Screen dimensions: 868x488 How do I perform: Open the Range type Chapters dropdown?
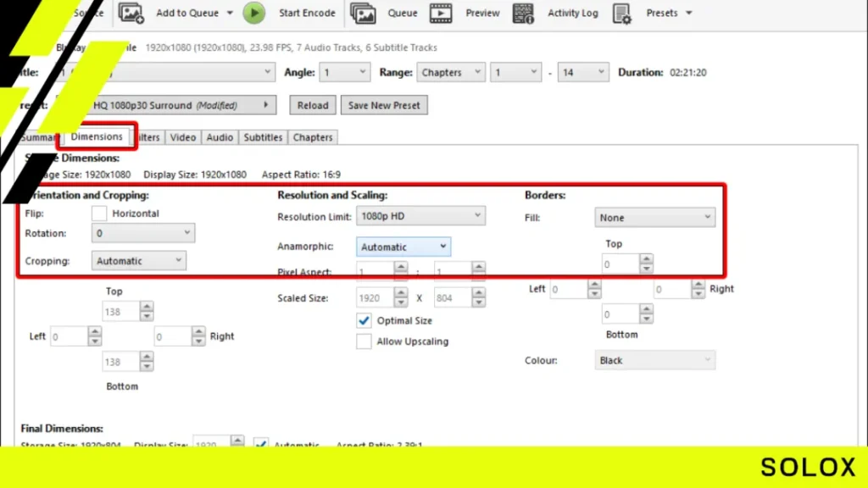451,72
